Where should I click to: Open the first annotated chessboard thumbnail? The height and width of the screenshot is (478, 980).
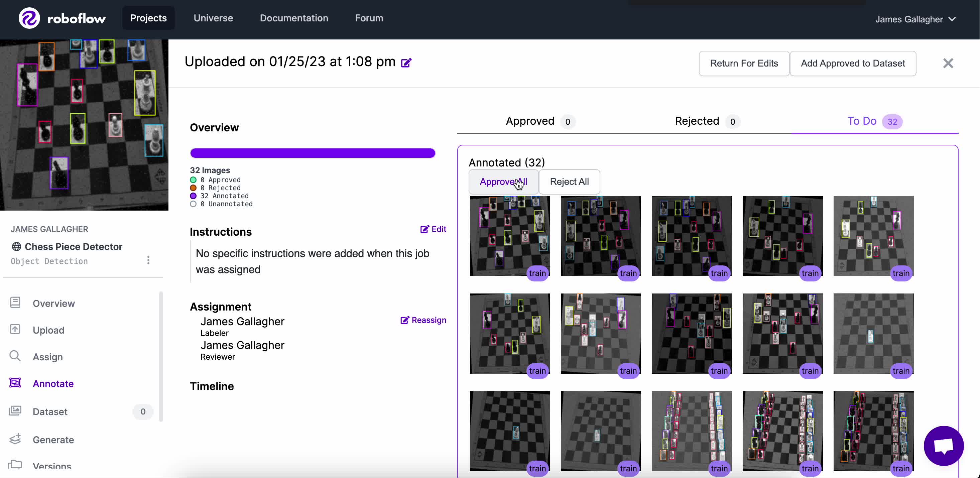click(509, 236)
